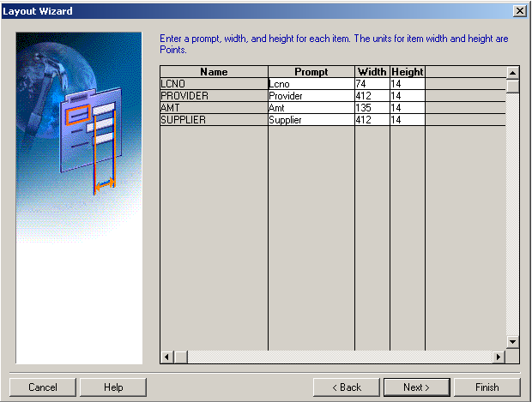Click the vertical scrollbar thumb
Image resolution: width=532 pixels, height=402 pixels.
(512, 86)
